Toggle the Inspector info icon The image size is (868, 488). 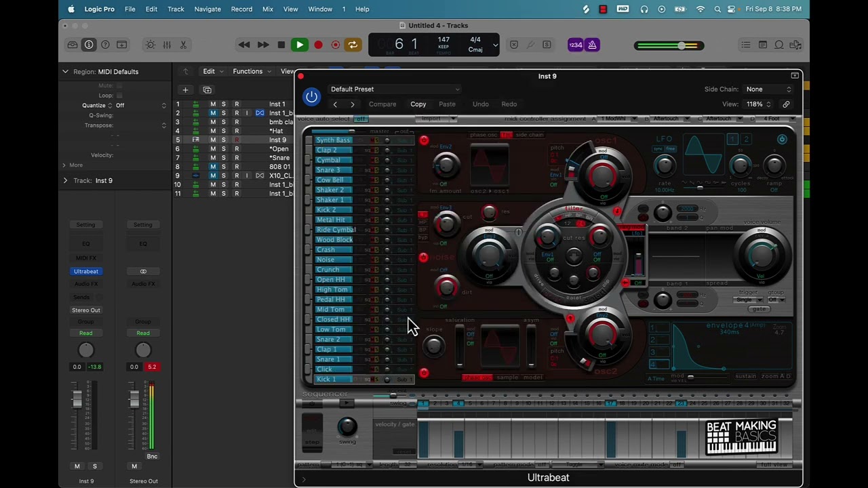(x=89, y=45)
